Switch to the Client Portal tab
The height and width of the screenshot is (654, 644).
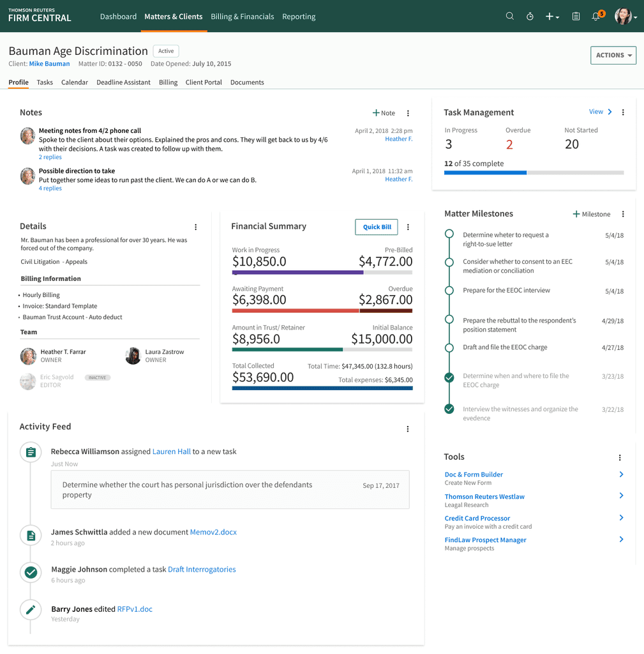coord(204,82)
